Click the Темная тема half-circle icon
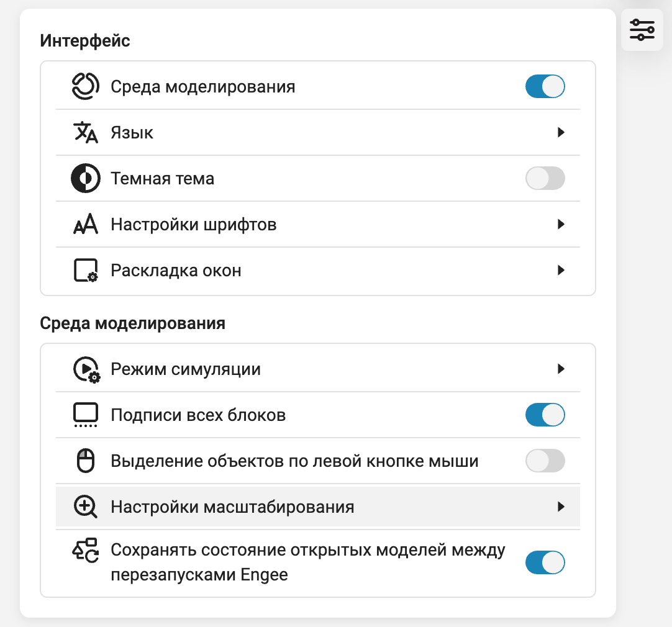Screen dimensions: 672x627 tap(85, 178)
